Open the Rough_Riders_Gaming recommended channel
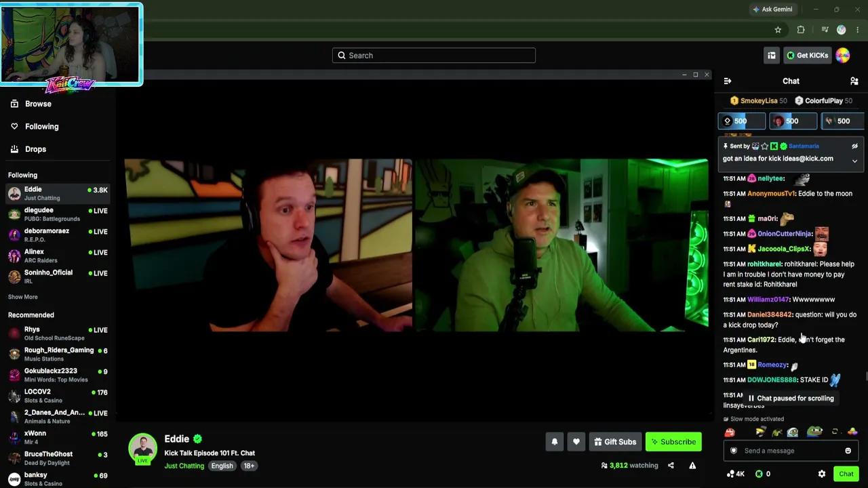The width and height of the screenshot is (868, 488). tap(58, 354)
